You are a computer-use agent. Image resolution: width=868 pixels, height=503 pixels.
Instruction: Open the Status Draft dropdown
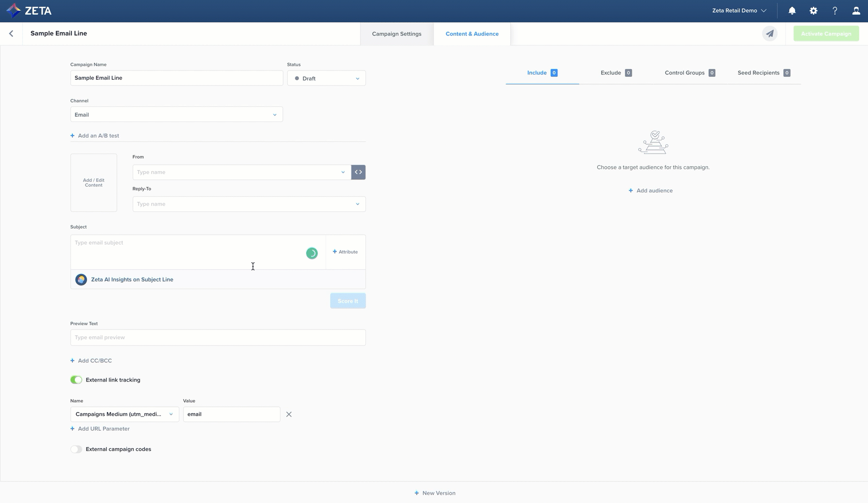(x=326, y=78)
